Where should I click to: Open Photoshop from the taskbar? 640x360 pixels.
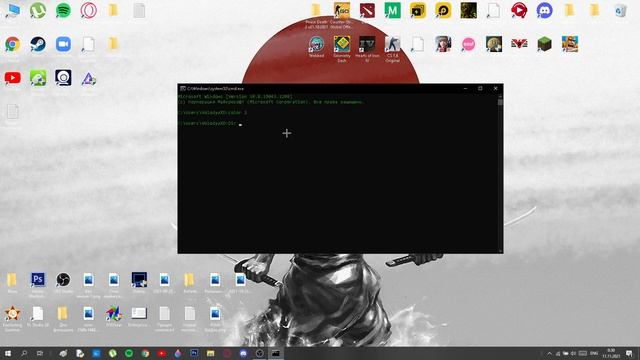pyautogui.click(x=194, y=353)
